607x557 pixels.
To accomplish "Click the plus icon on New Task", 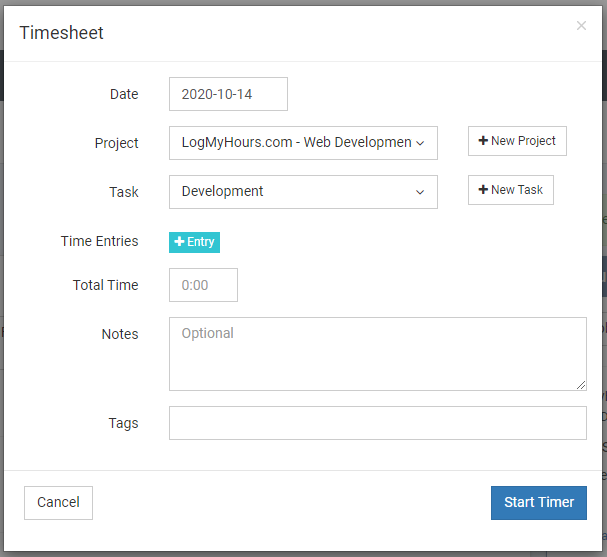I will tap(484, 190).
